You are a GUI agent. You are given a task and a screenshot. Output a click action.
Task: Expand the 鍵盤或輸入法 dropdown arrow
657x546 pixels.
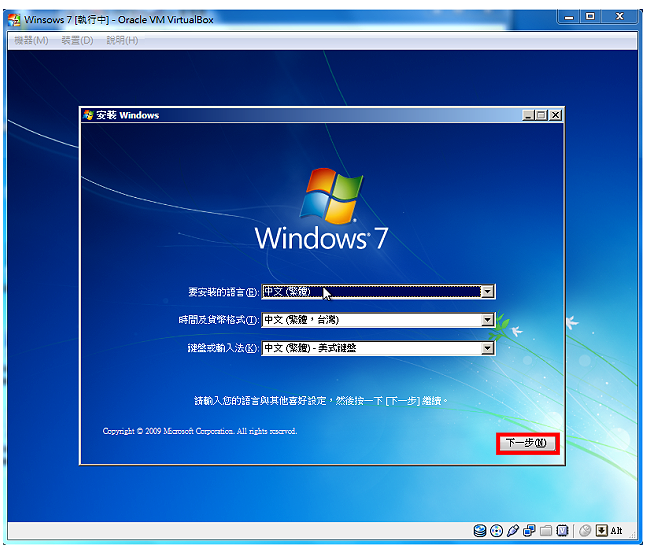click(x=487, y=348)
